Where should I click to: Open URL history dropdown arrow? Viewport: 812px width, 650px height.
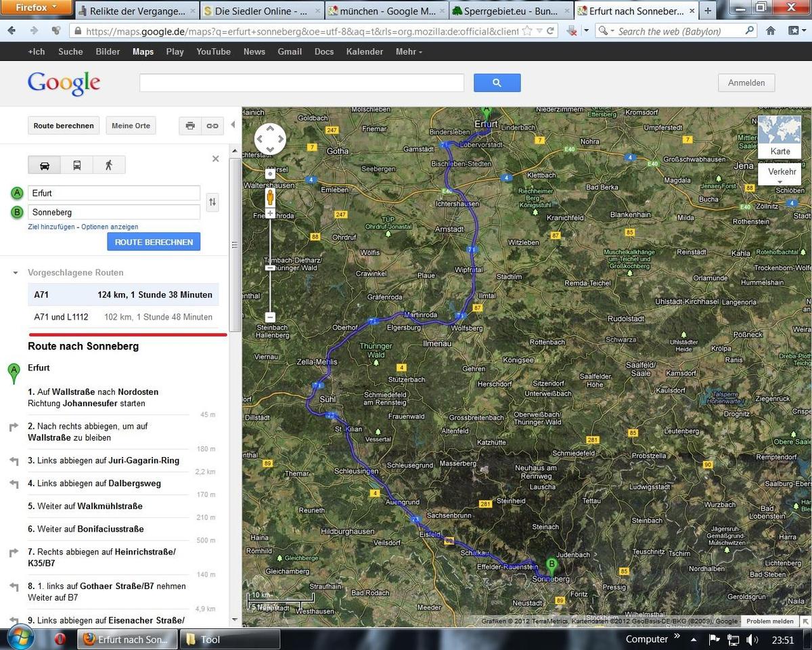(539, 31)
